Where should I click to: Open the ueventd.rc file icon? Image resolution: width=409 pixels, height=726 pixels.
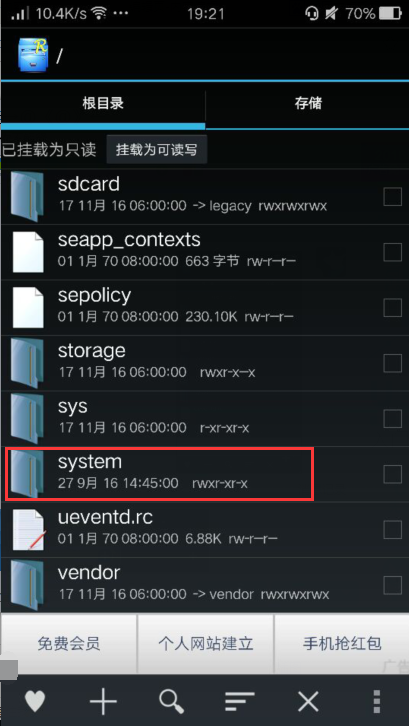click(28, 529)
